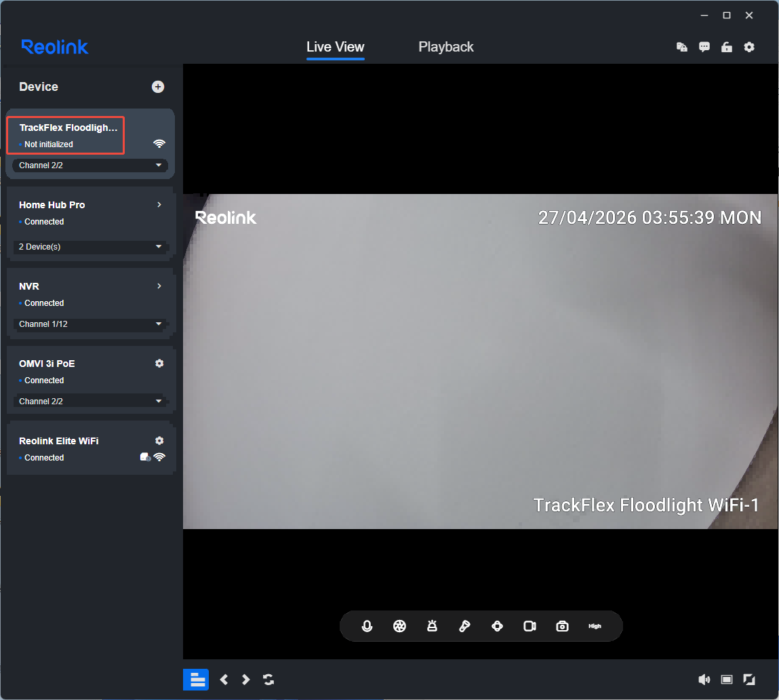
Task: Click the refresh cycle icon in bottom bar
Action: click(x=268, y=680)
